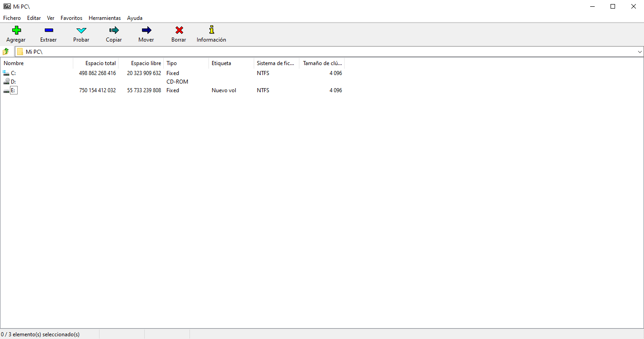Click the 4 096 cluster size of E:
The image size is (644, 339).
[x=336, y=90]
